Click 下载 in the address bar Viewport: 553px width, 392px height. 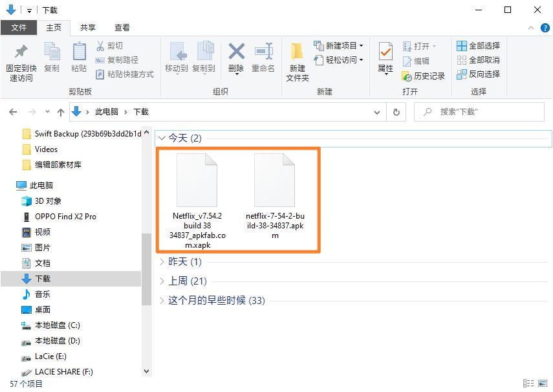click(141, 112)
